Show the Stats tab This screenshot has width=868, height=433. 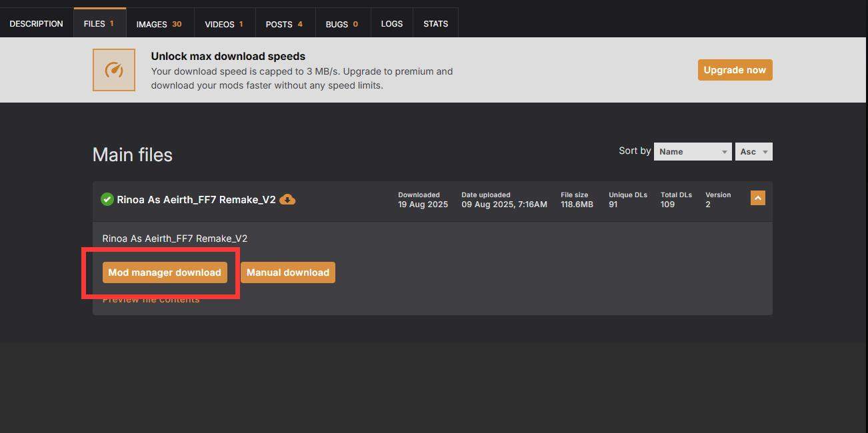435,24
